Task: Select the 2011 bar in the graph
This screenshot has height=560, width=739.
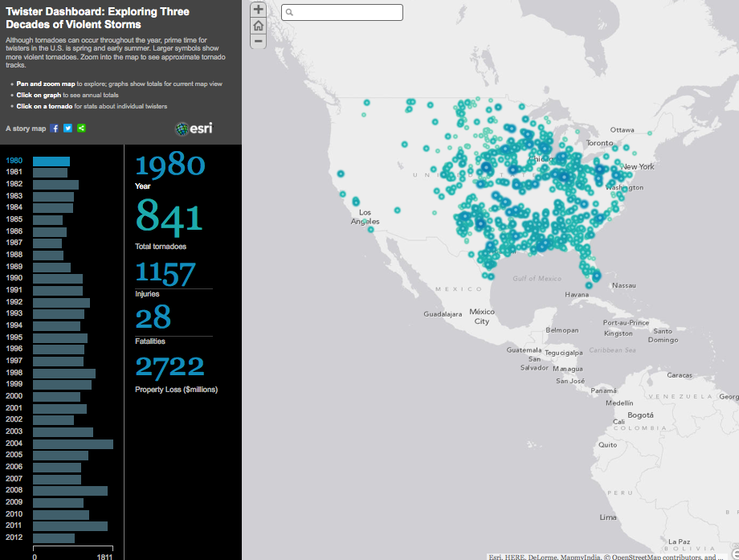Action: pyautogui.click(x=70, y=526)
